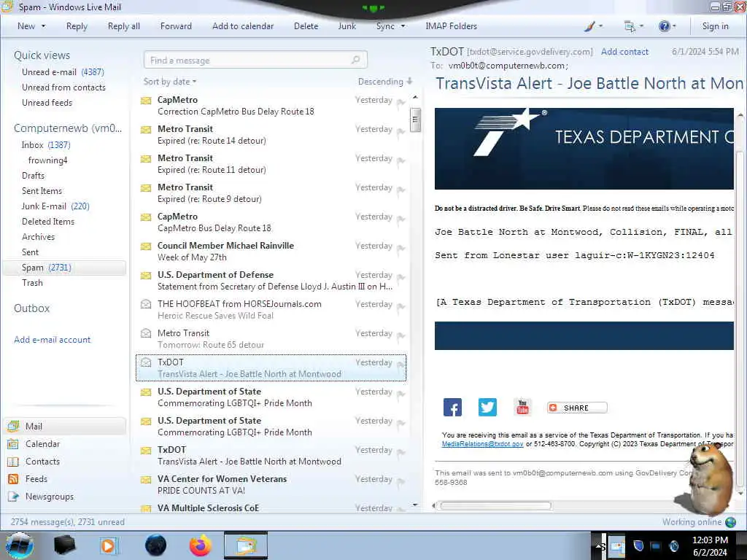
Task: Flag the U.S. Department of Defense message
Action: pos(401,276)
